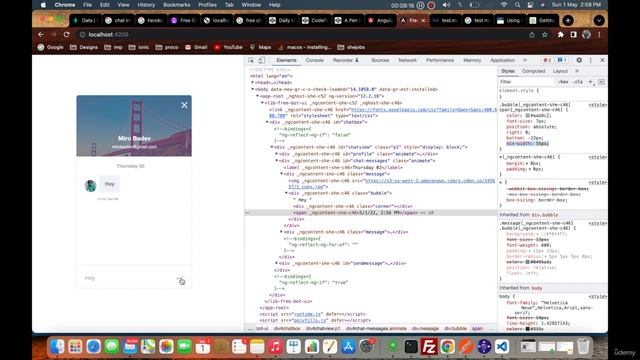Open the polyfills.js script link
The width and height of the screenshot is (640, 360).
pyautogui.click(x=310, y=321)
